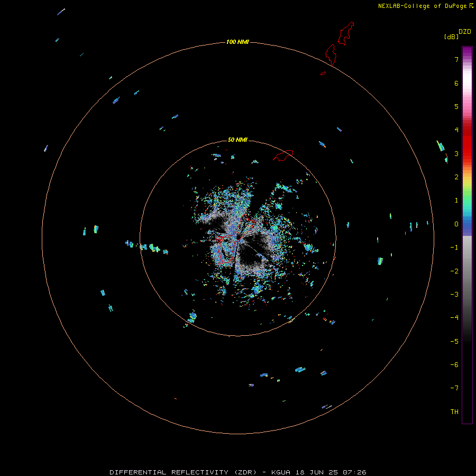Click the -7 value on the color scale
476x476 pixels.
click(x=454, y=388)
